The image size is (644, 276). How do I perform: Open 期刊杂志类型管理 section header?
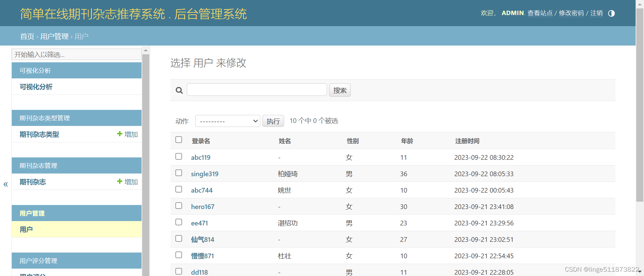click(x=76, y=118)
